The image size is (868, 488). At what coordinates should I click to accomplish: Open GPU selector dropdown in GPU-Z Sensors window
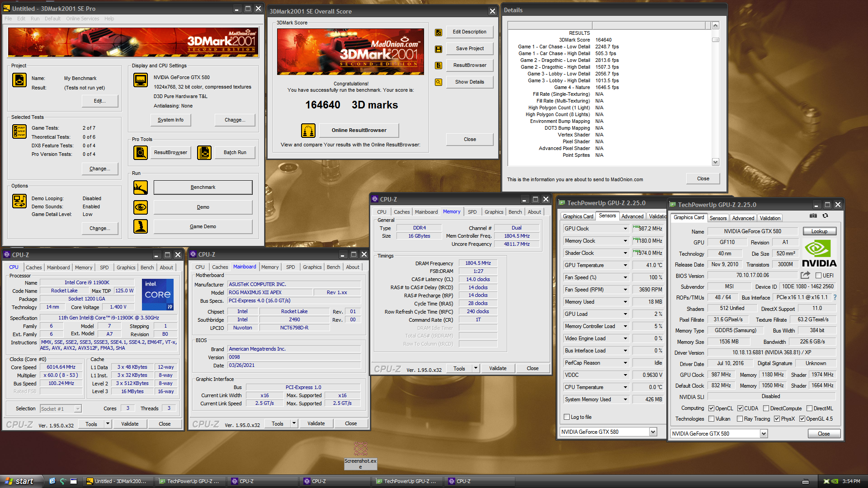click(653, 432)
